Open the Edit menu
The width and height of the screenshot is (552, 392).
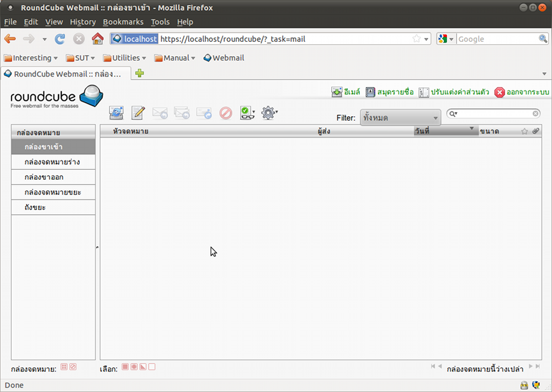point(30,22)
